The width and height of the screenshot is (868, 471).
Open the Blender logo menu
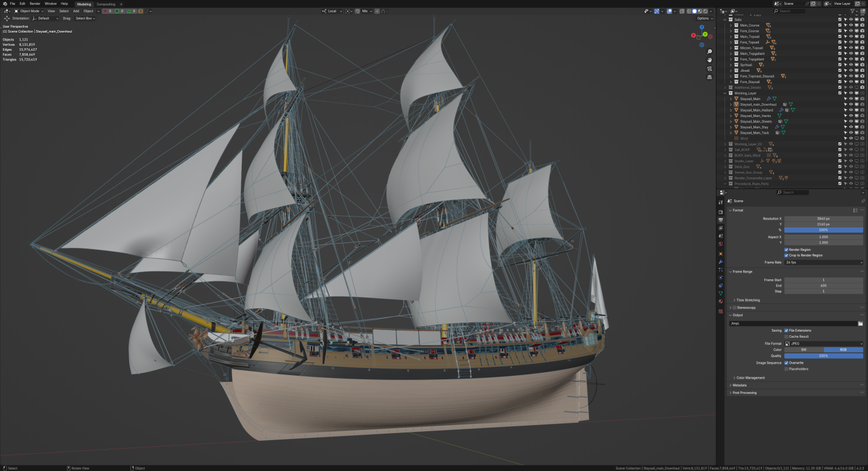(4, 4)
